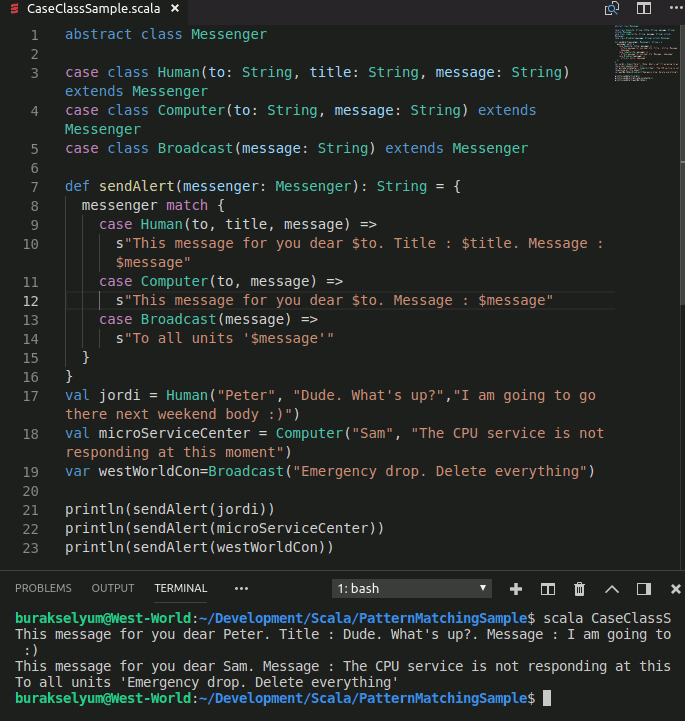Click the terminal cursor at last prompt
The height and width of the screenshot is (721, 685).
pos(547,698)
